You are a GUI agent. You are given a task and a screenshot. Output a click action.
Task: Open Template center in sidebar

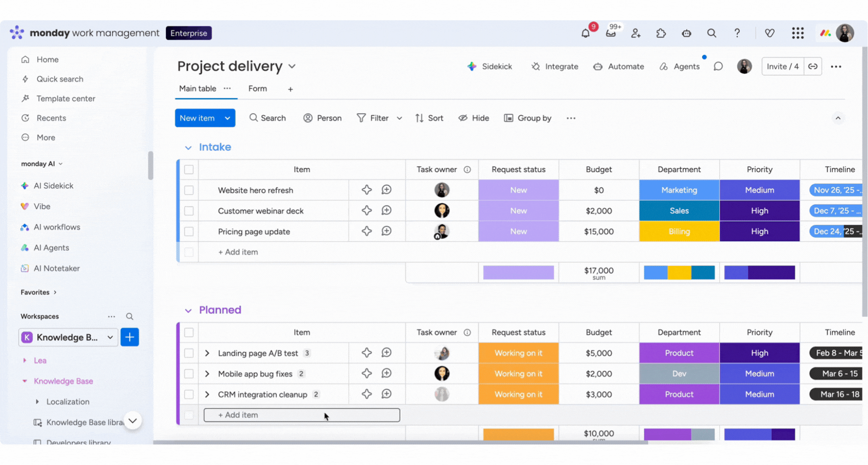coord(66,98)
